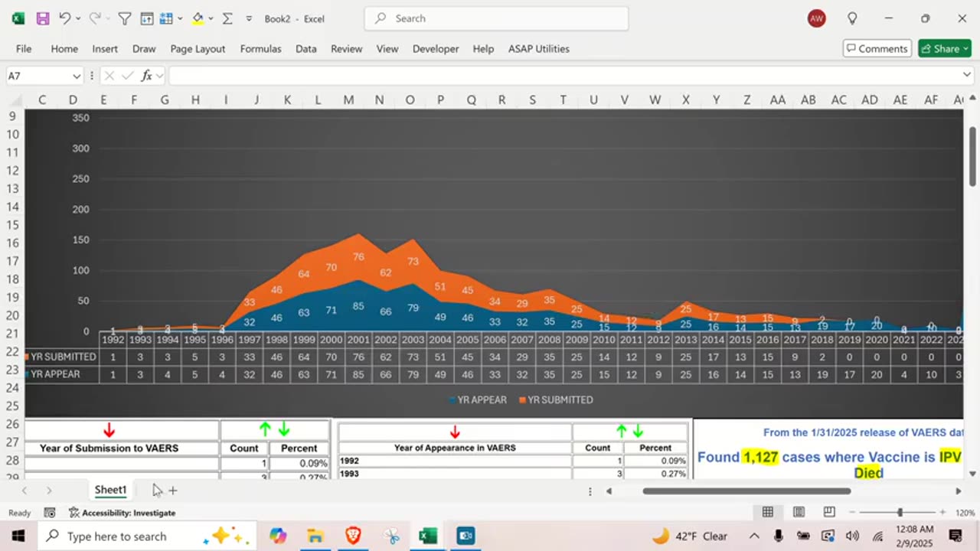The image size is (980, 551).
Task: Open the Draw ribbon tab
Action: tap(144, 48)
